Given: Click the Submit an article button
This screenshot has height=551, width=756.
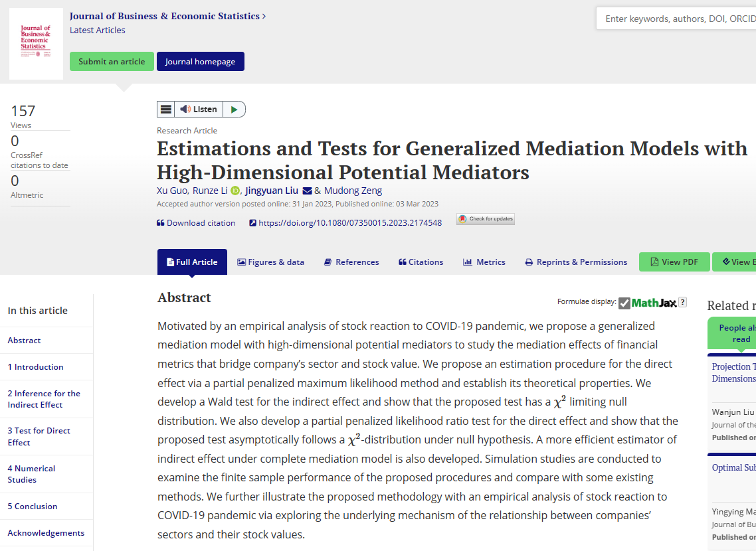Looking at the screenshot, I should click(112, 62).
